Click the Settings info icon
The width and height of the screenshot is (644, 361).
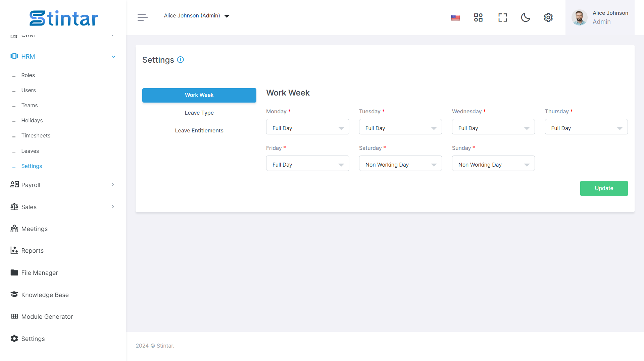coord(180,60)
